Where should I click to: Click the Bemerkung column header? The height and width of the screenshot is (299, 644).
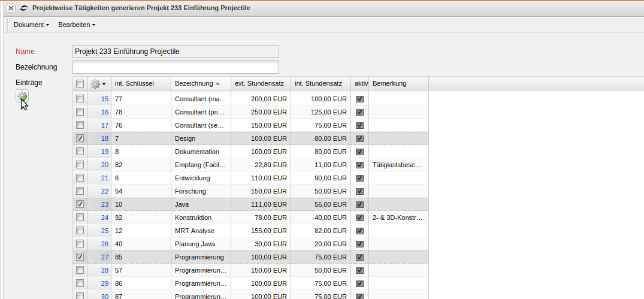coord(389,84)
